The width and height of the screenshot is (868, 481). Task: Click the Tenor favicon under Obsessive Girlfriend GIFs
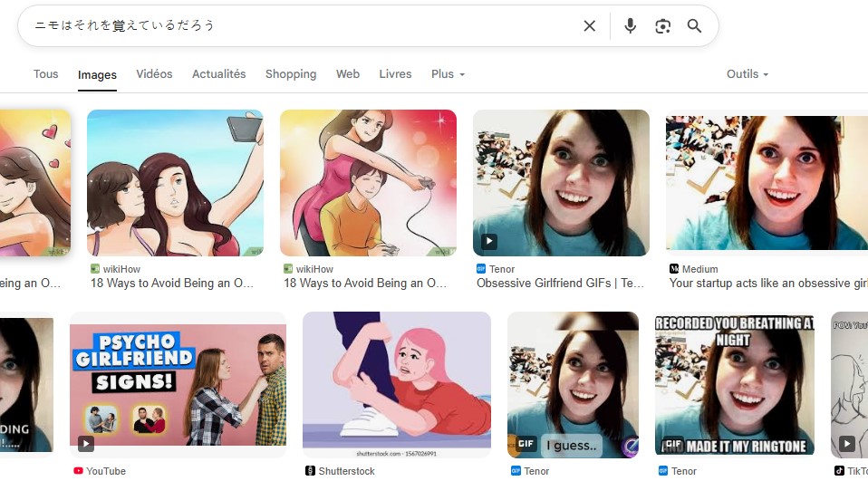481,269
